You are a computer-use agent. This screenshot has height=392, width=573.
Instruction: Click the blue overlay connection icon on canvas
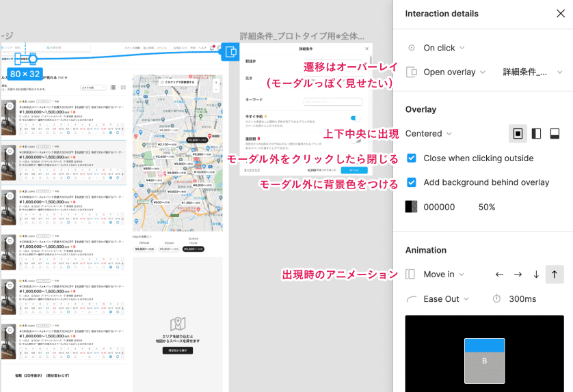point(230,52)
